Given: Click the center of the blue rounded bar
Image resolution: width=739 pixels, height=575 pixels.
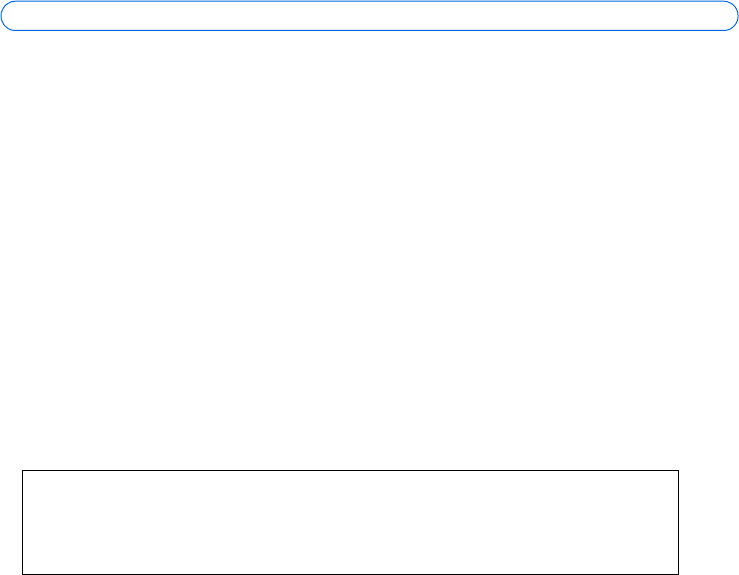Looking at the screenshot, I should tap(369, 16).
